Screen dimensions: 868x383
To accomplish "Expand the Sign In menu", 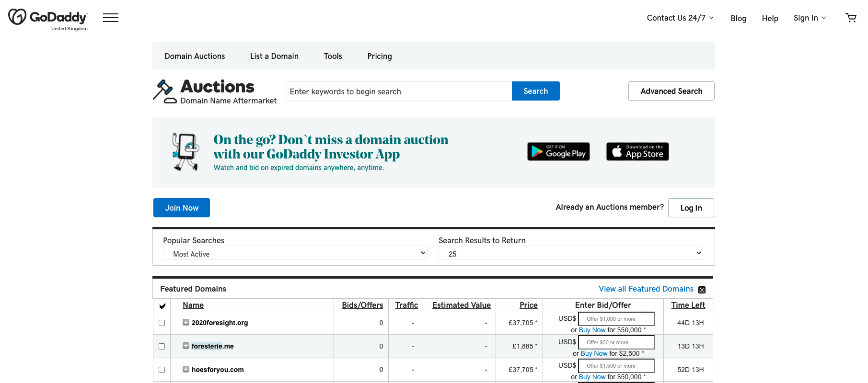I will point(810,18).
